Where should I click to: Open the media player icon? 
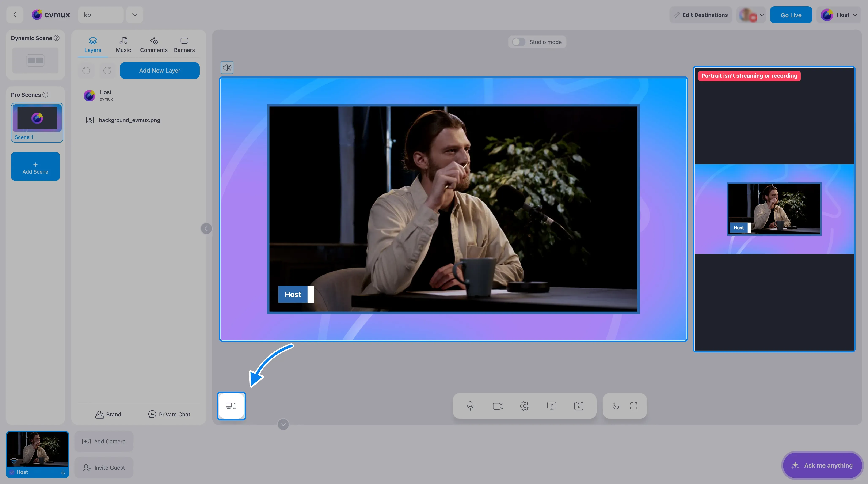click(579, 406)
